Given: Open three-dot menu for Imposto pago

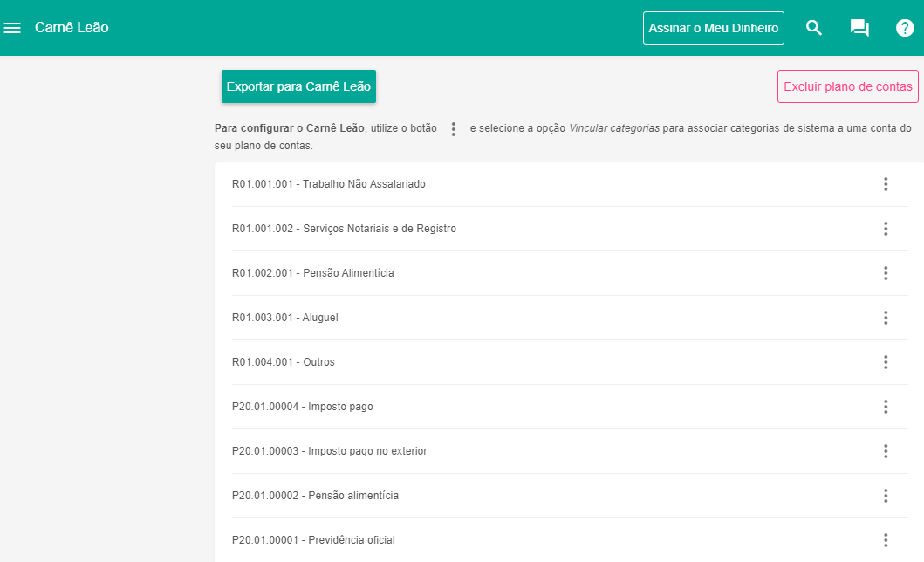Looking at the screenshot, I should pyautogui.click(x=886, y=407).
